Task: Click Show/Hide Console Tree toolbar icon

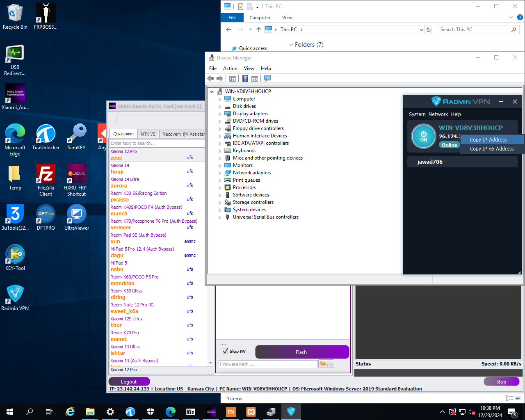Action: (233, 78)
